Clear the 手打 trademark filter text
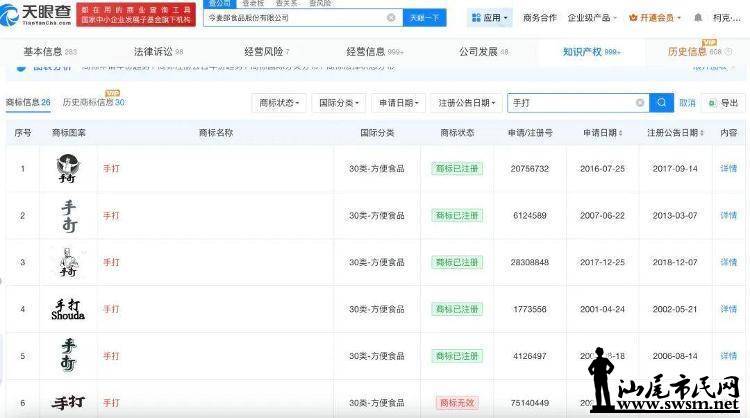 [640, 103]
